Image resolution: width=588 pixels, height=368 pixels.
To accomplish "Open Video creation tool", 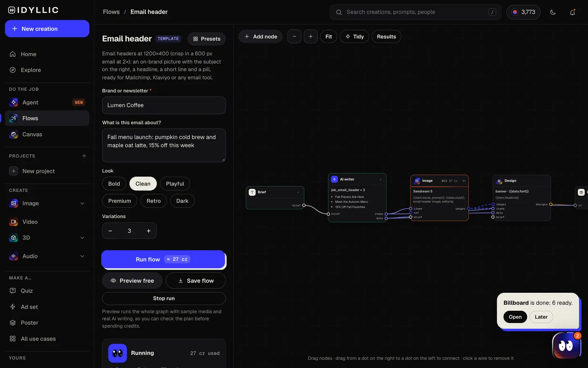I will click(47, 222).
